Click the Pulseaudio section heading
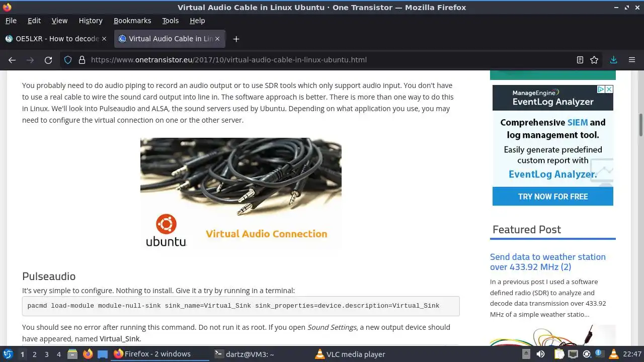 (x=49, y=277)
